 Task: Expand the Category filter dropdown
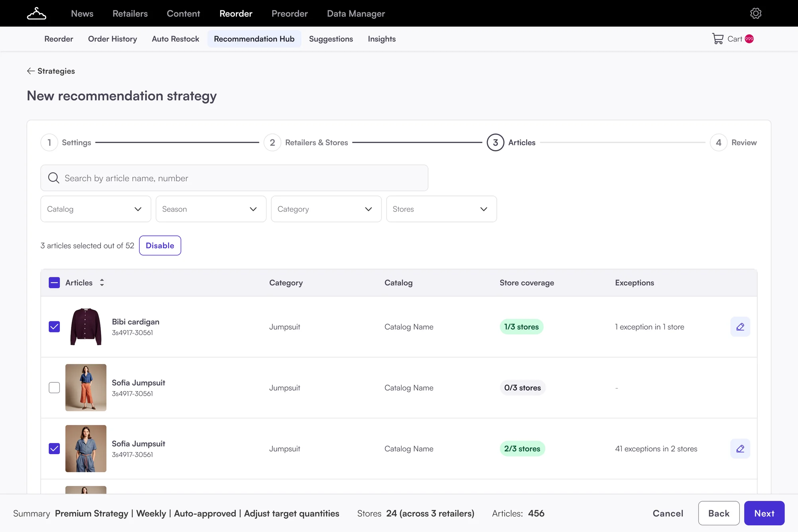click(x=326, y=209)
